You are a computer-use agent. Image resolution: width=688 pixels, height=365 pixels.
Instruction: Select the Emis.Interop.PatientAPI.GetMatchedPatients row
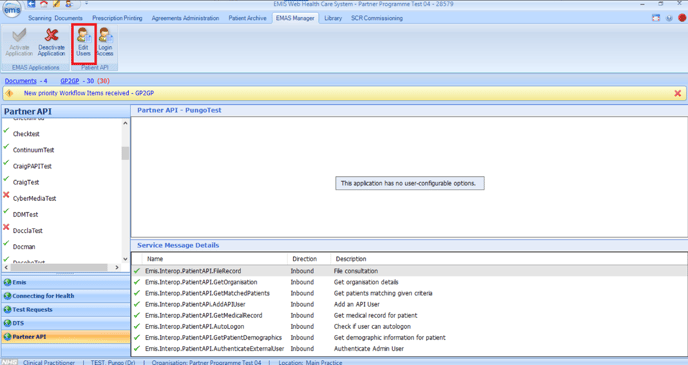click(409, 293)
